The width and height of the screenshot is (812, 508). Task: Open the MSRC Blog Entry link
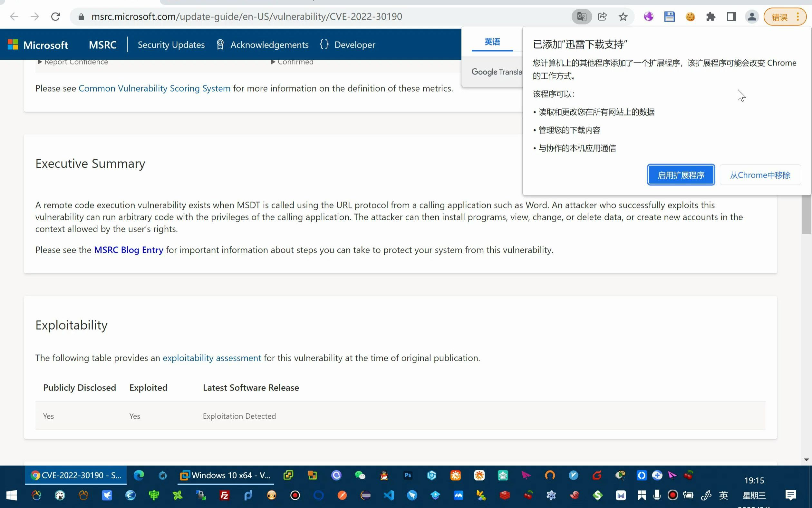tap(129, 250)
